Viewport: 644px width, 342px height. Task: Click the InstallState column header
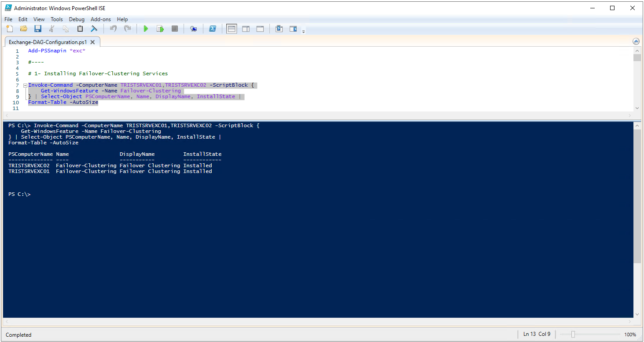(x=202, y=154)
